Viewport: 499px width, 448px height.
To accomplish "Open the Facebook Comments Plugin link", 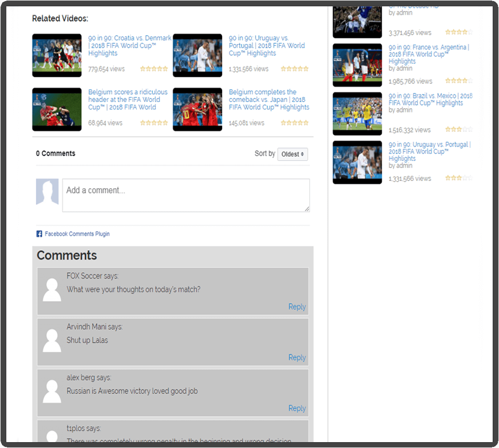I will click(x=77, y=234).
